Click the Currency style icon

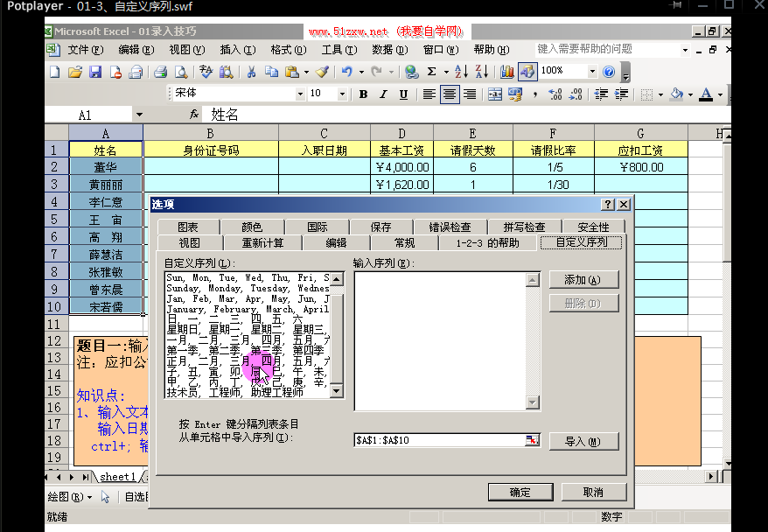pyautogui.click(x=515, y=94)
